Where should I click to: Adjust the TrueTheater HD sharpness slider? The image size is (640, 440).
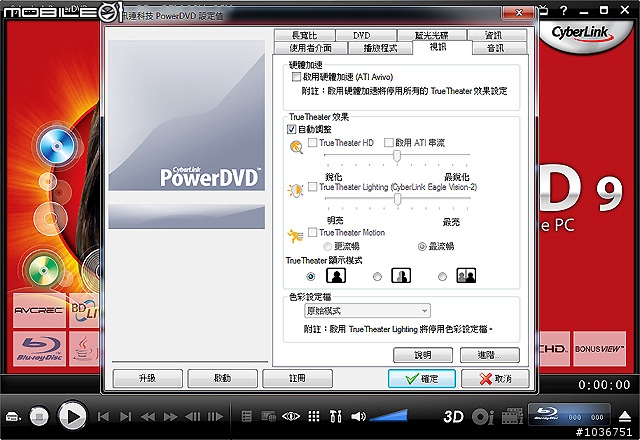pyautogui.click(x=397, y=156)
